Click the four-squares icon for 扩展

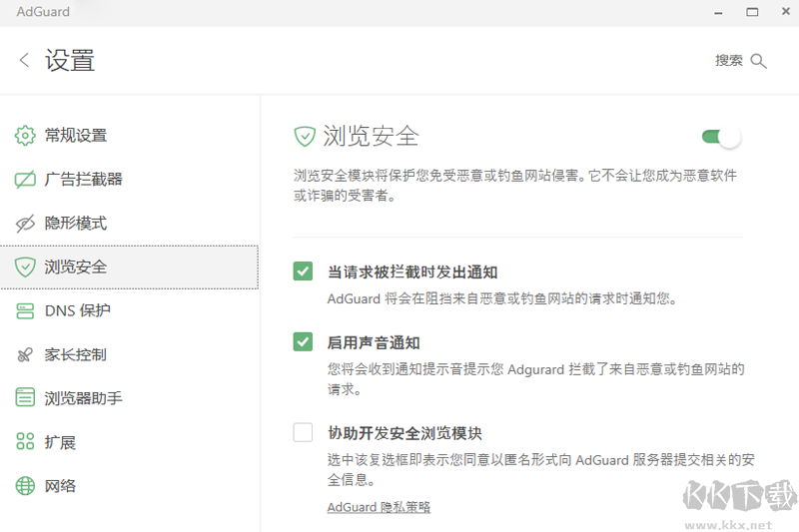pyautogui.click(x=25, y=441)
